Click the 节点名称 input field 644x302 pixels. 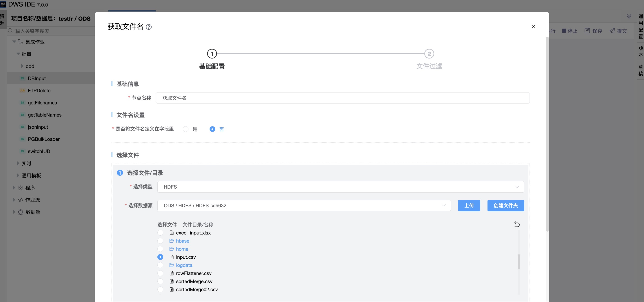pyautogui.click(x=342, y=98)
